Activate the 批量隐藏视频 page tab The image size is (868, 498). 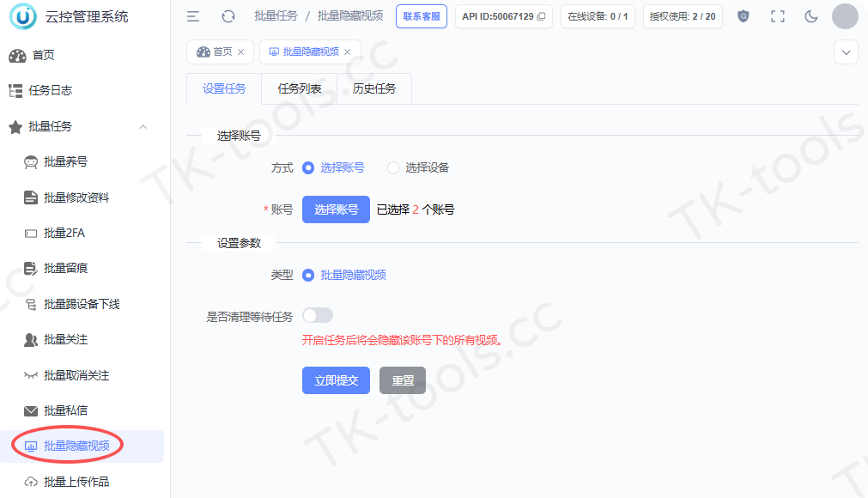(x=310, y=52)
